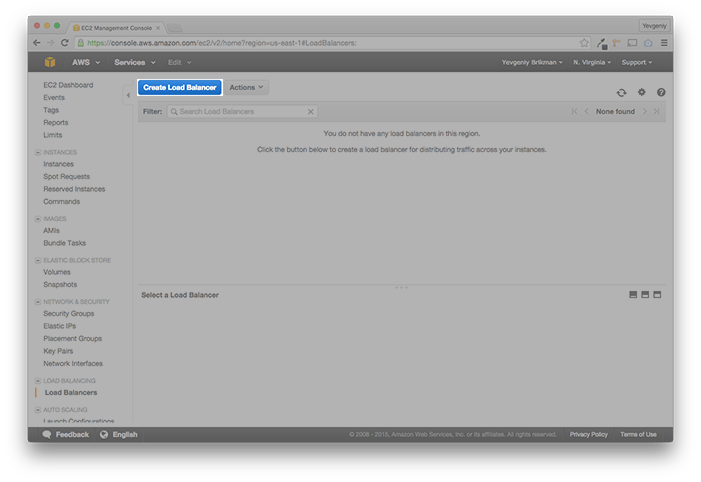Open the help question mark icon

point(661,92)
